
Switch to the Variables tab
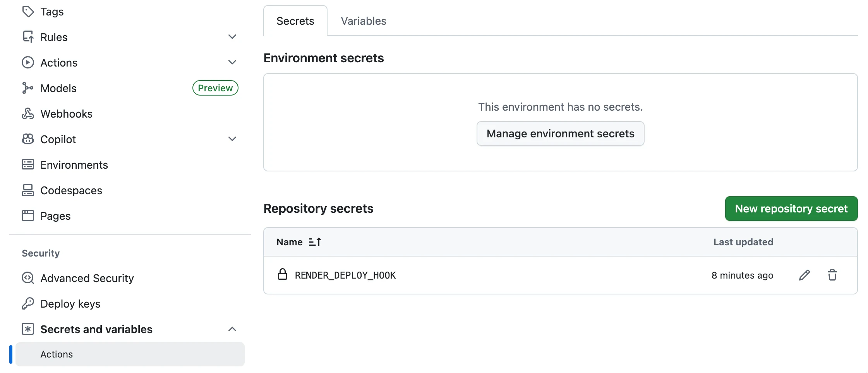click(x=364, y=21)
